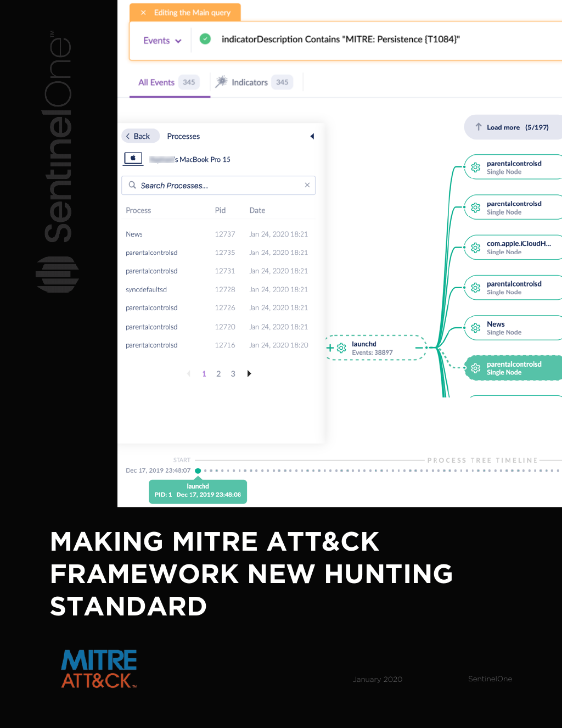Image resolution: width=562 pixels, height=728 pixels.
Task: Click the magnifier icon in the process search box
Action: pos(132,185)
